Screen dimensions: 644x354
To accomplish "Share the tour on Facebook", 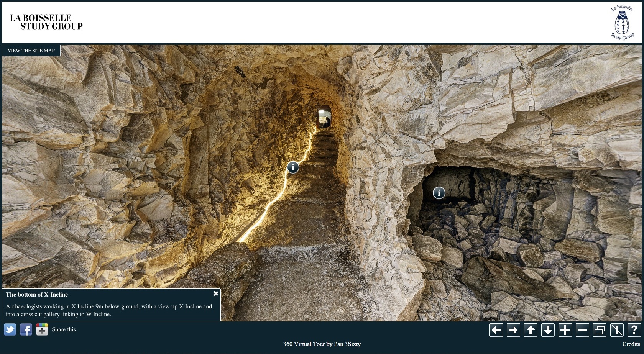I will 26,329.
